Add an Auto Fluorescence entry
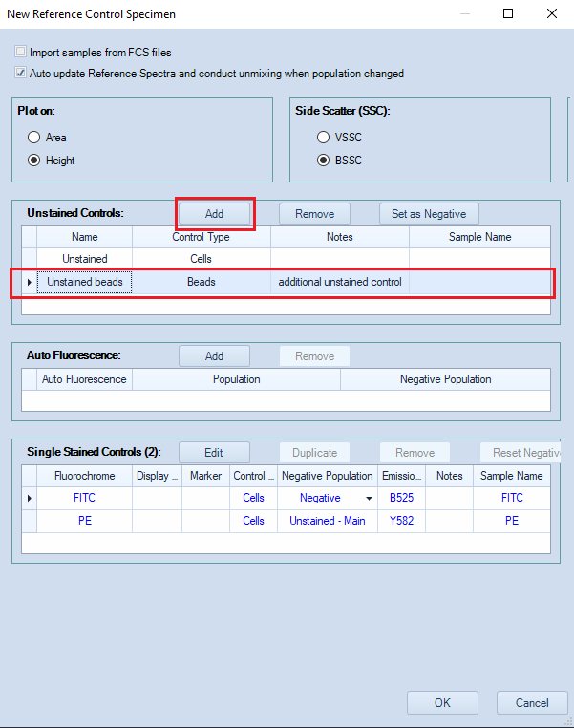 pos(215,356)
